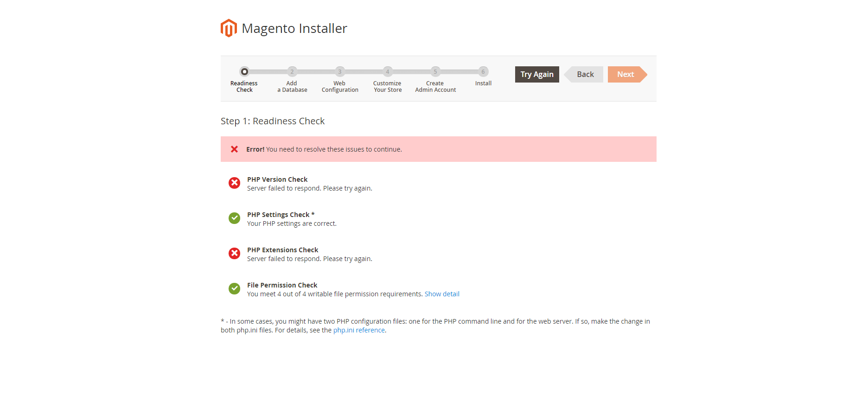This screenshot has height=396, width=868.
Task: Go to step 4 Customize Your Store
Action: pos(388,72)
